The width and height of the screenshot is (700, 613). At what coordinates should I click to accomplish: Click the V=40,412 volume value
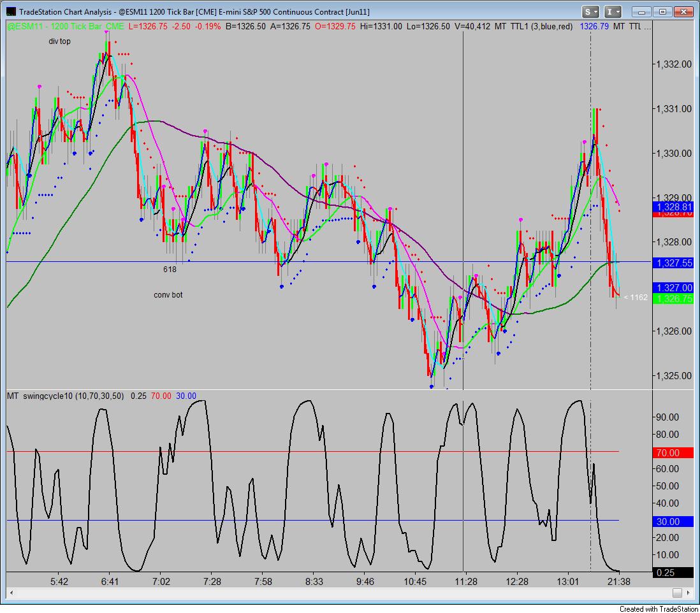point(472,26)
